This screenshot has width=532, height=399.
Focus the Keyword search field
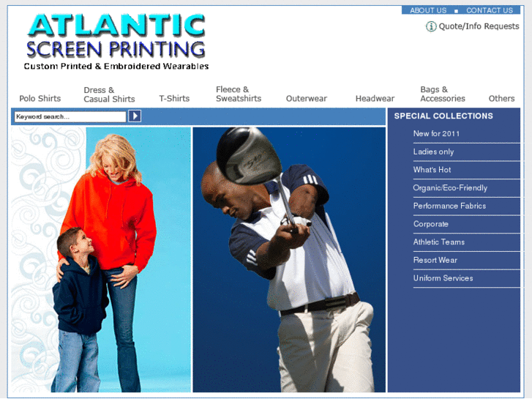[70, 116]
